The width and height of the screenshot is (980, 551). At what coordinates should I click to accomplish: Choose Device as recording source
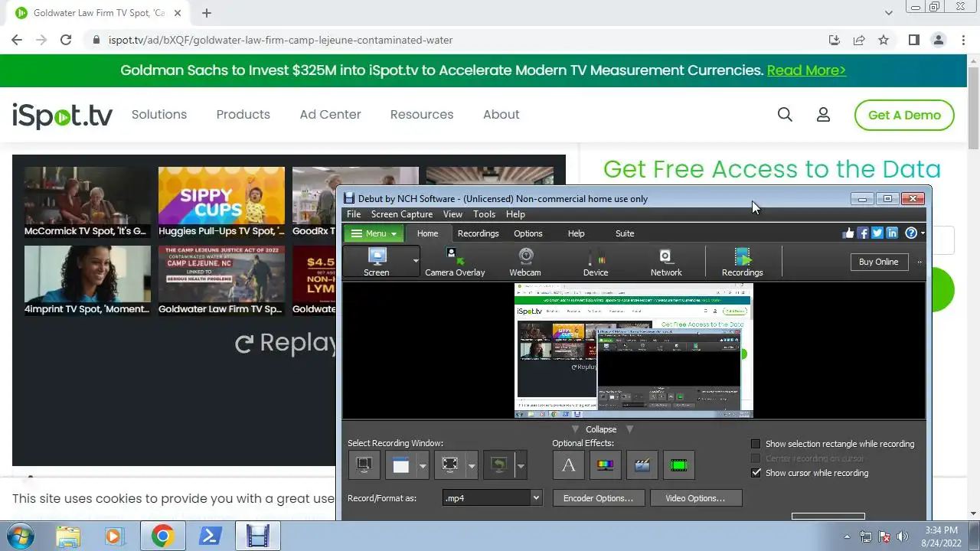[x=596, y=262]
